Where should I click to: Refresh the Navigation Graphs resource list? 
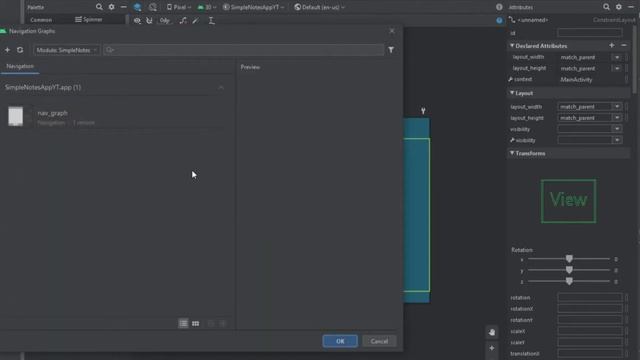pyautogui.click(x=20, y=50)
